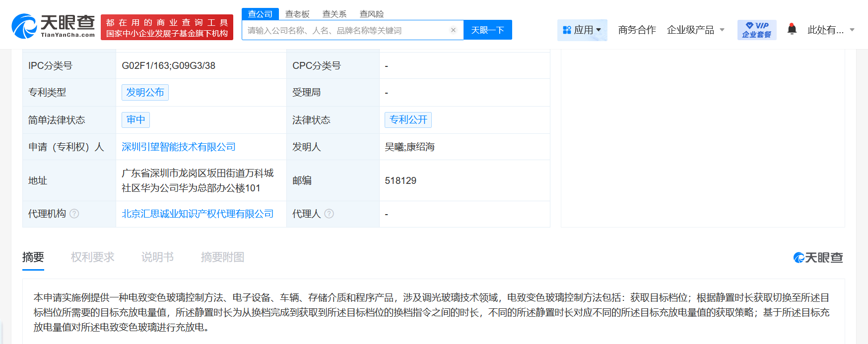Click the 审中 legal status tag
868x344 pixels.
pos(135,119)
